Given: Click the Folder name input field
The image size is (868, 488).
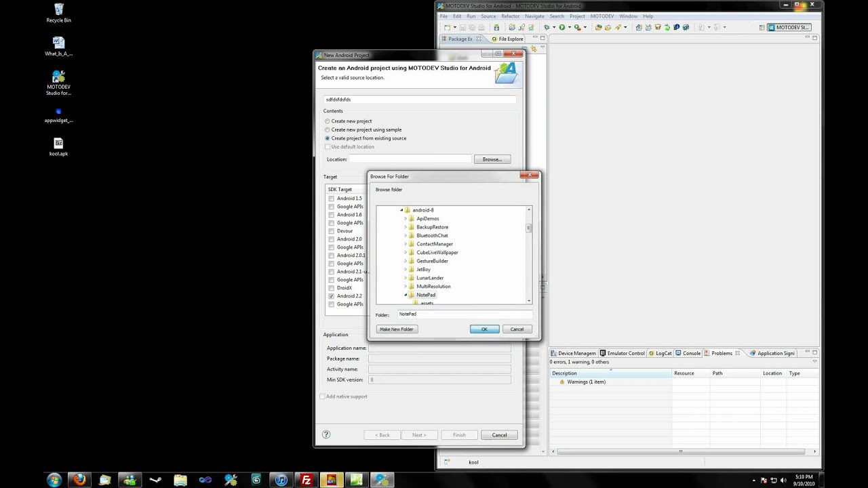Looking at the screenshot, I should 465,314.
